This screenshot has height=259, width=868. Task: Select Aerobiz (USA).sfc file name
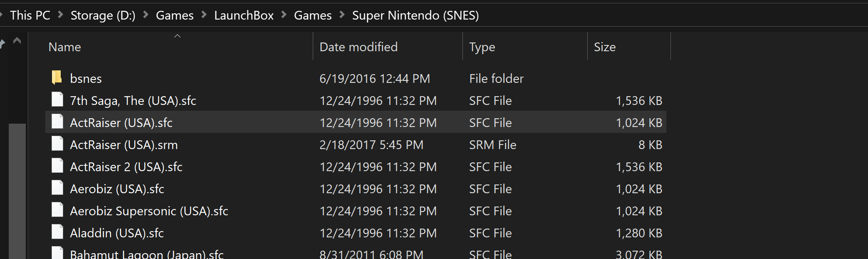click(117, 189)
